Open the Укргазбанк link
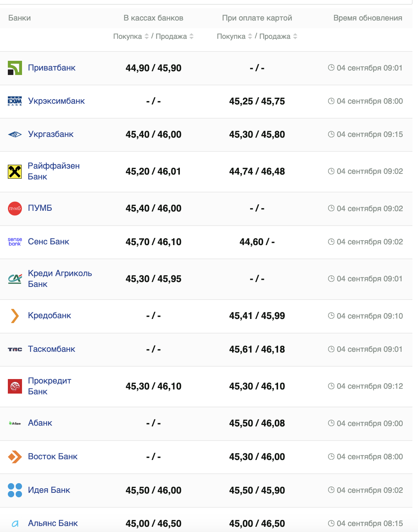Screen dimensions: 418x532 pos(51,134)
